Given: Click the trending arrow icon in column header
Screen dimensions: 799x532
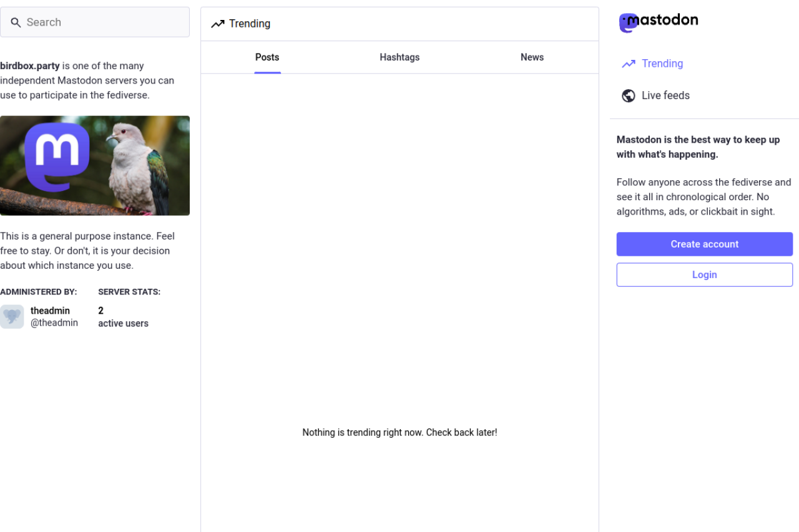Looking at the screenshot, I should pyautogui.click(x=217, y=24).
